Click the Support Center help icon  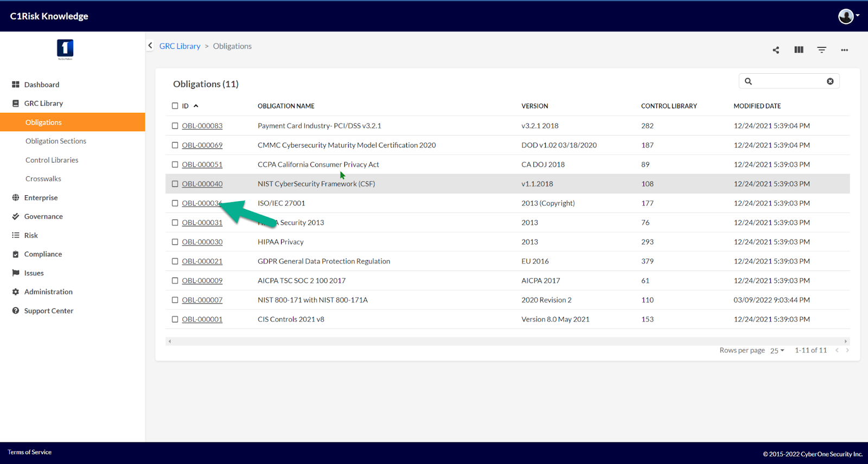tap(16, 311)
